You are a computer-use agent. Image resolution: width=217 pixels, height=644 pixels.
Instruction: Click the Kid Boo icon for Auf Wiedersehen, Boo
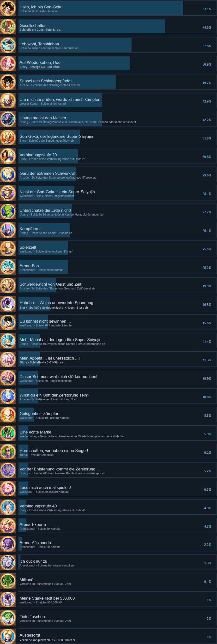tap(8, 64)
